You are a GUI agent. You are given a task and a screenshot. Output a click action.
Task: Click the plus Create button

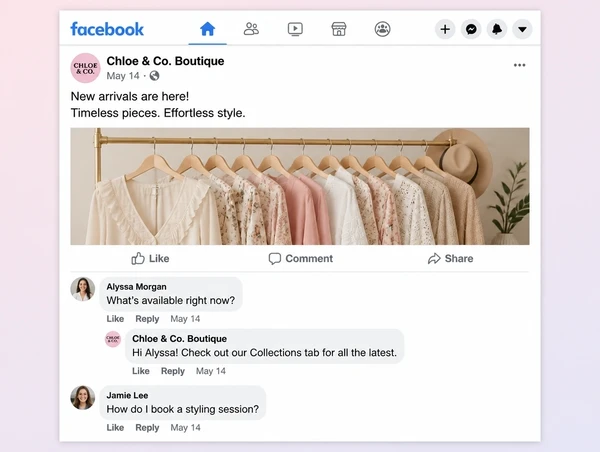point(445,29)
